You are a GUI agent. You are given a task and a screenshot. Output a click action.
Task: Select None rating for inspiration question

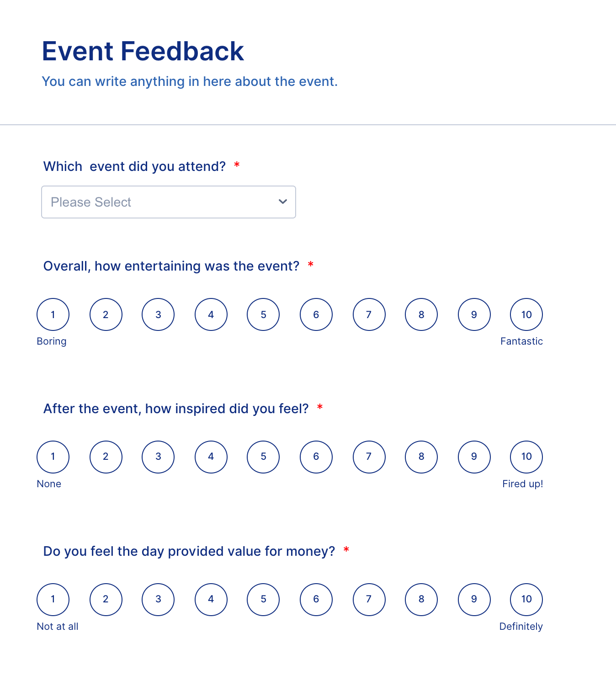(53, 457)
